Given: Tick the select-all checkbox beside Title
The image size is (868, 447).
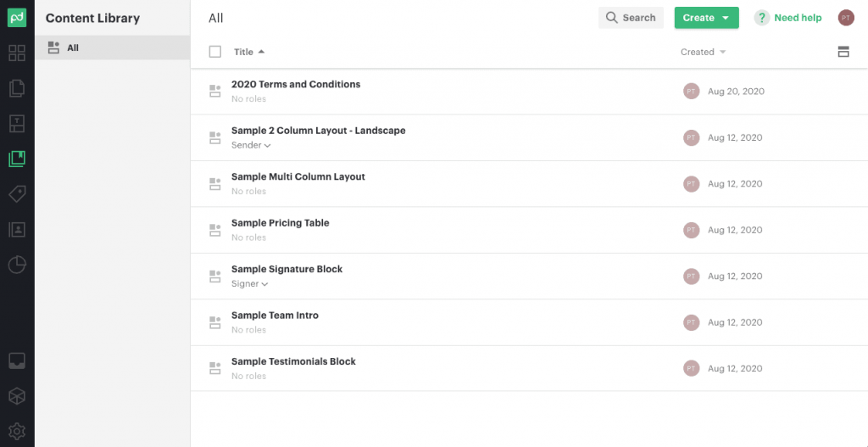Looking at the screenshot, I should (x=215, y=52).
